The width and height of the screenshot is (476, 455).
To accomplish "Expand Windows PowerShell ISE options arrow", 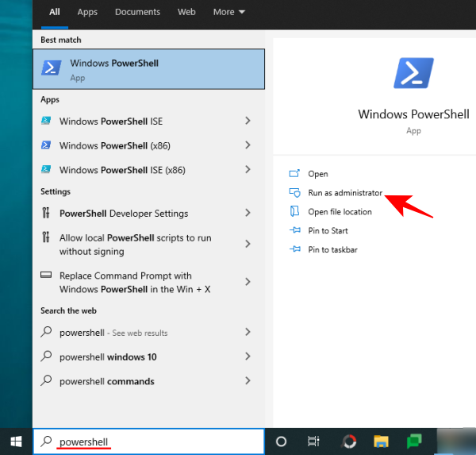I will tap(248, 121).
